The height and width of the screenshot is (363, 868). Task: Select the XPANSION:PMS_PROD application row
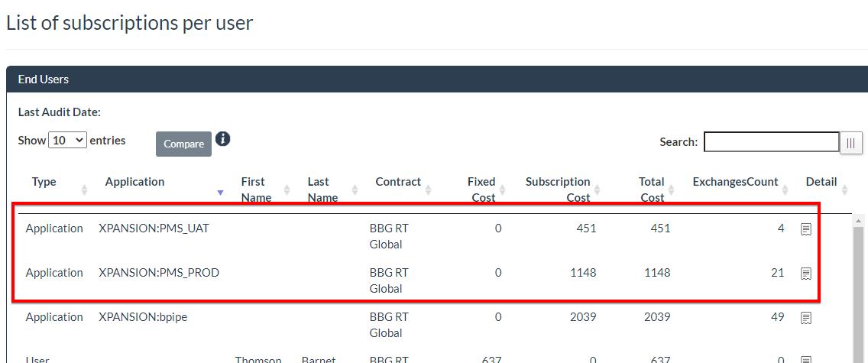click(159, 273)
